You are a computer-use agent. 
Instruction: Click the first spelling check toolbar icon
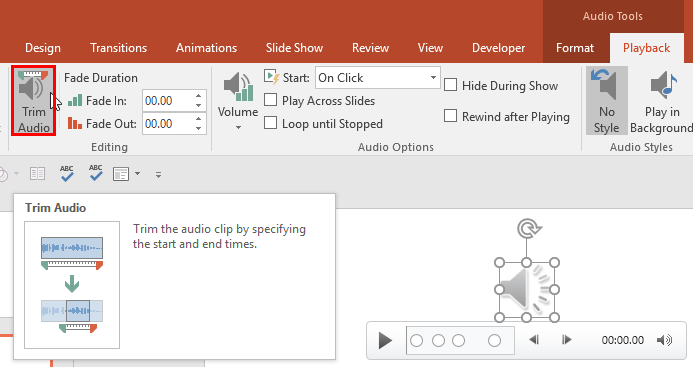[x=67, y=173]
